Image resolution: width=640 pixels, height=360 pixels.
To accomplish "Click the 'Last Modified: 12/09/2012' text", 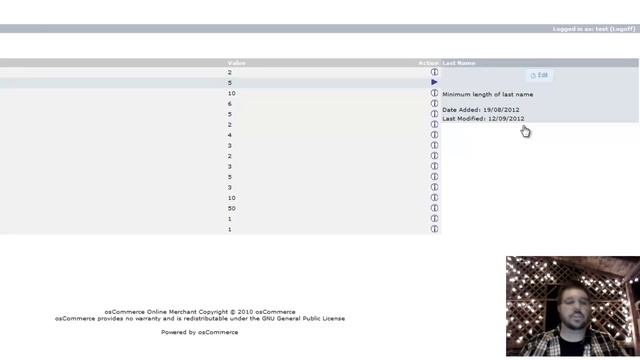I will point(483,118).
